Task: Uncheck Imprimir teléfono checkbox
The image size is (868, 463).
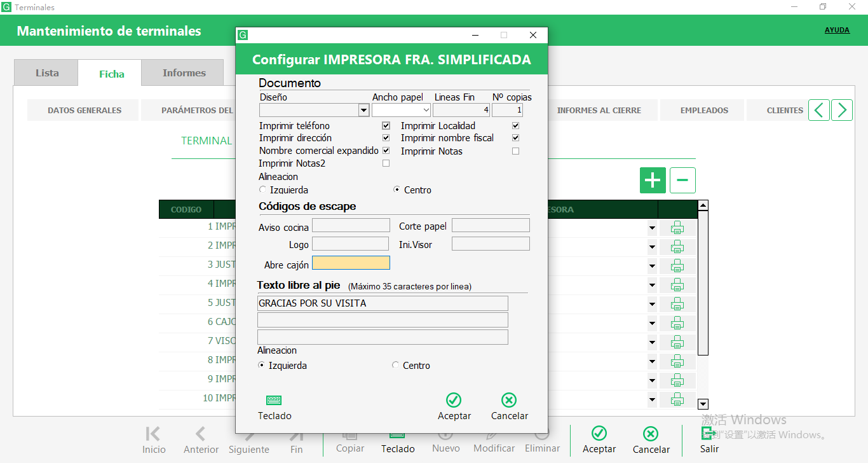Action: [x=386, y=126]
